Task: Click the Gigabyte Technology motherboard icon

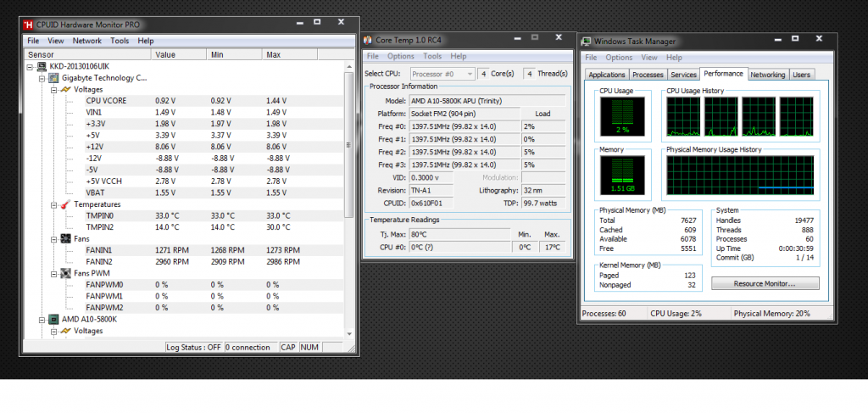Action: tap(53, 78)
